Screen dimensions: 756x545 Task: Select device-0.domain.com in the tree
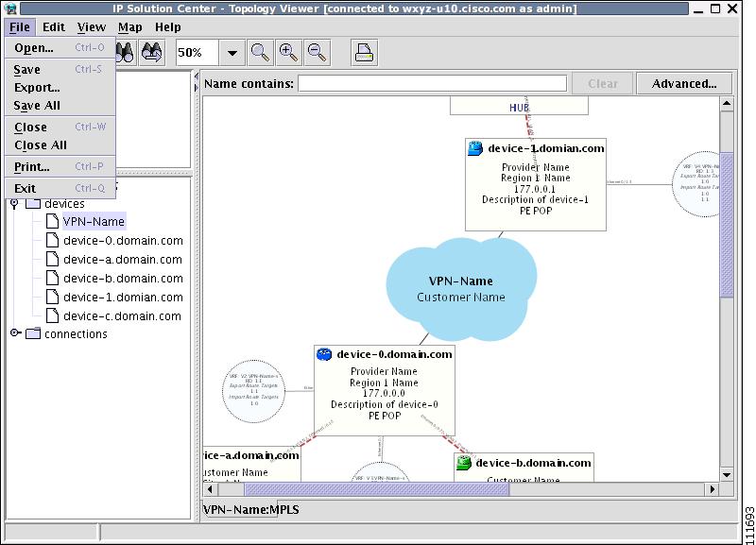point(123,241)
